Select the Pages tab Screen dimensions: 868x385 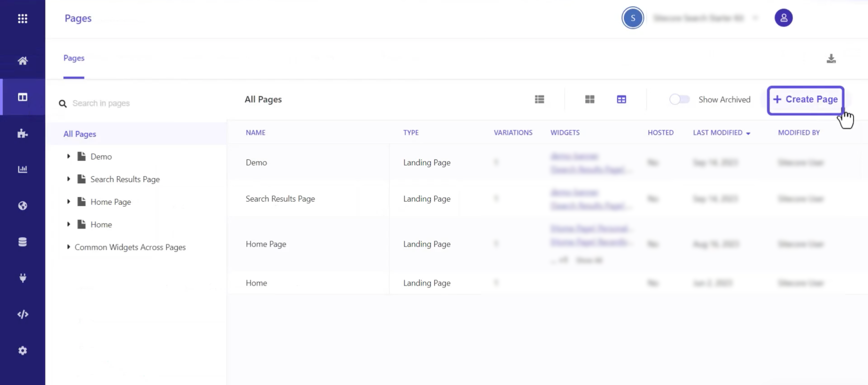pos(74,58)
